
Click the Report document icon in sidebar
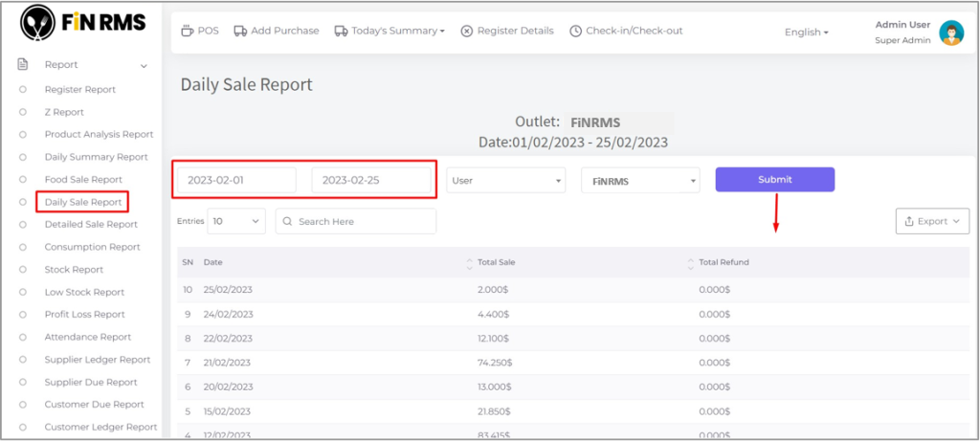pyautogui.click(x=23, y=65)
